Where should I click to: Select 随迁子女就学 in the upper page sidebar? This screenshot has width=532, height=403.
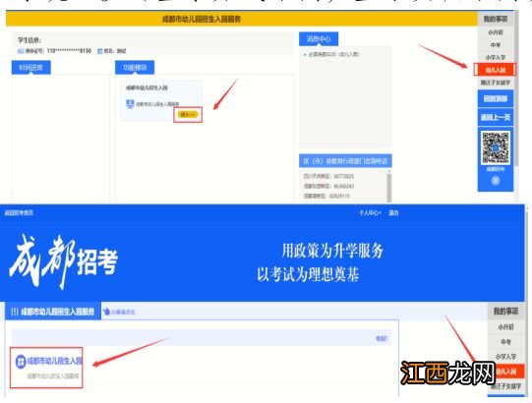tap(496, 83)
